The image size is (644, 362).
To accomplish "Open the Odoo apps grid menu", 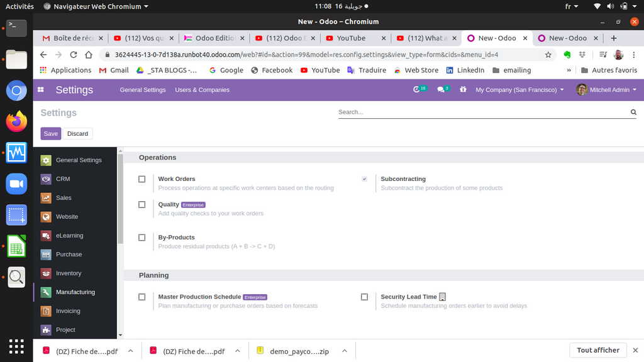I will click(x=41, y=90).
